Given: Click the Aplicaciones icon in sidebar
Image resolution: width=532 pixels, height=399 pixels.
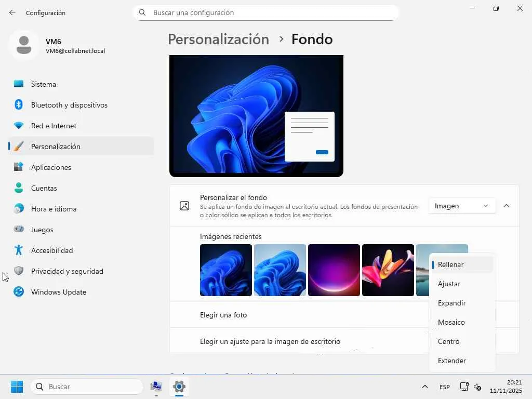Looking at the screenshot, I should tap(19, 167).
